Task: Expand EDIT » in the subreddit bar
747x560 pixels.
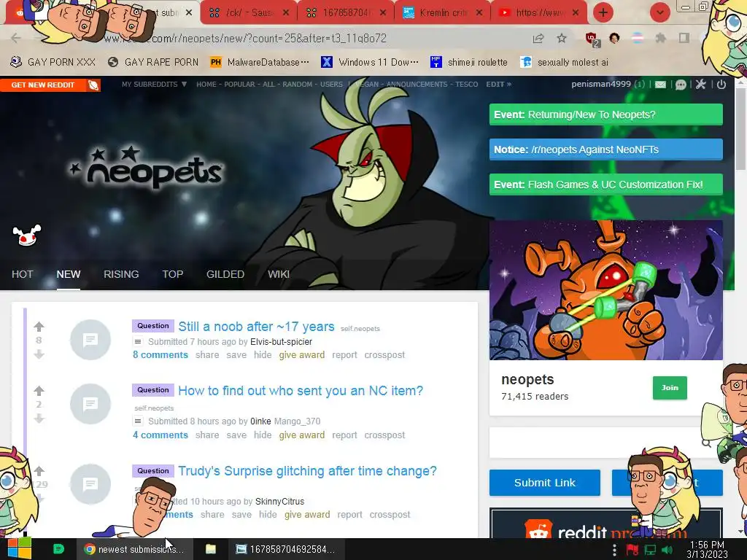Action: (498, 85)
